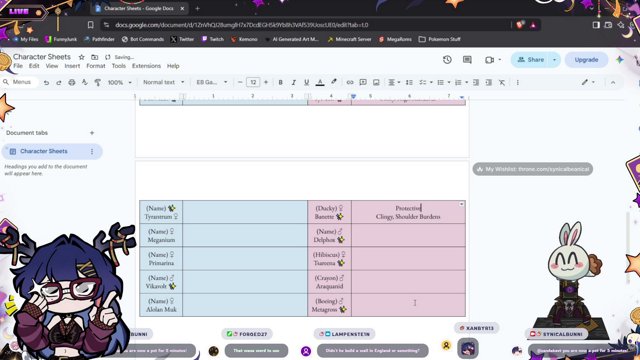Move the document with the folder icon
Viewport: 640px width, 360px height.
(94, 57)
